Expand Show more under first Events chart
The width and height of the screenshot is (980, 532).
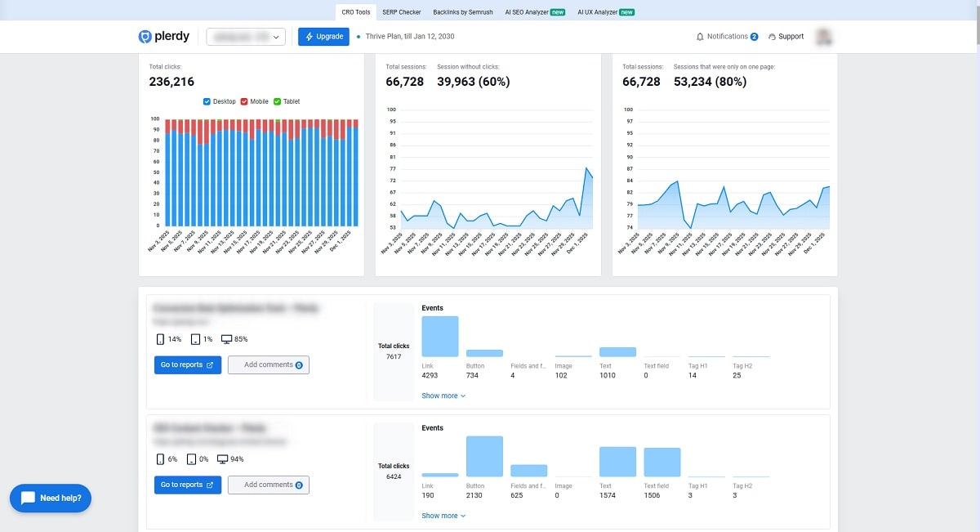pyautogui.click(x=443, y=396)
